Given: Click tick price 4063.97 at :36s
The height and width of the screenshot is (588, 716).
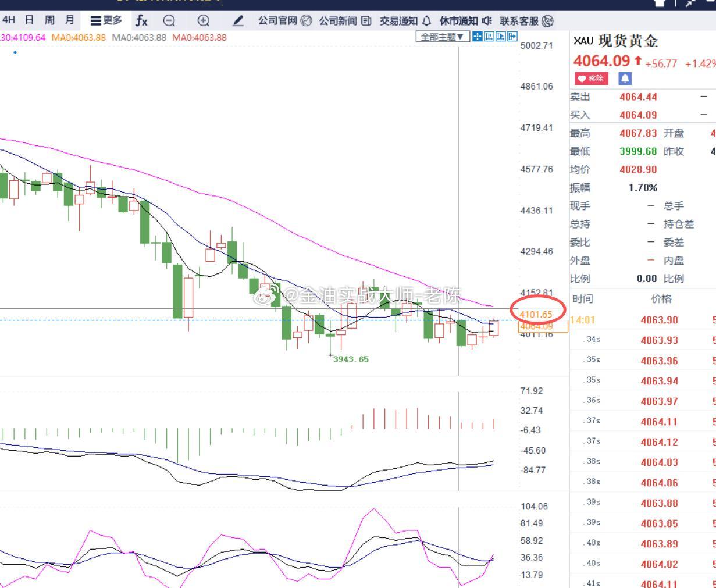Looking at the screenshot, I should (660, 401).
